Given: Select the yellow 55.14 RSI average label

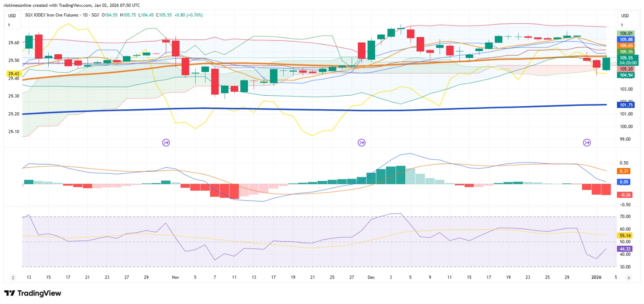Looking at the screenshot, I should point(625,236).
